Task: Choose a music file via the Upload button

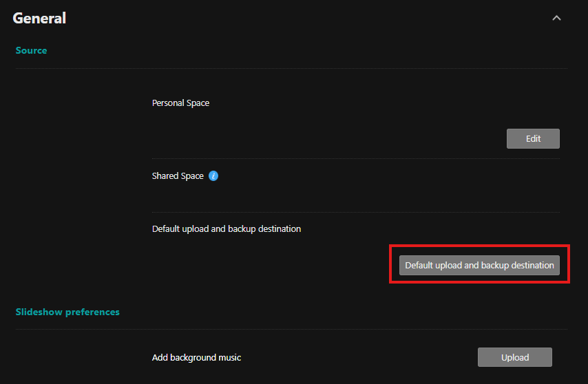Action: [x=514, y=357]
